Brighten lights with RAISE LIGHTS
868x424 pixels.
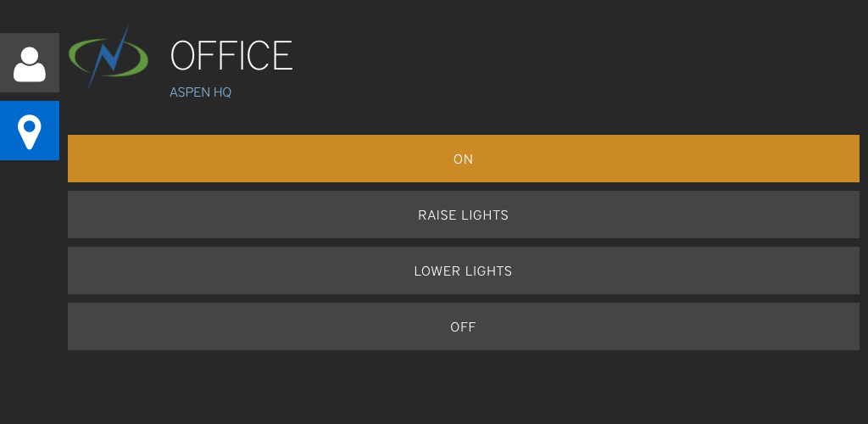[x=464, y=215]
